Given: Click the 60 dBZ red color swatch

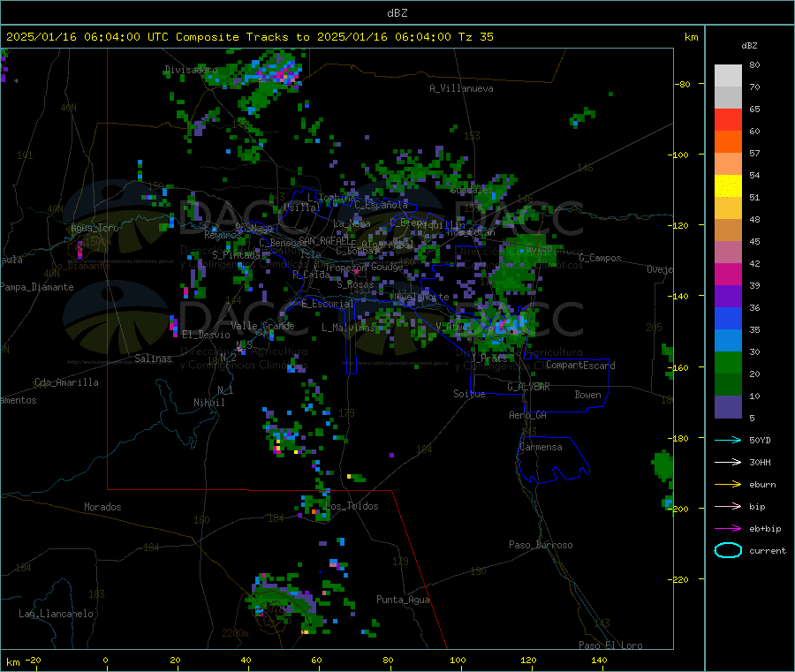Looking at the screenshot, I should pyautogui.click(x=728, y=119).
